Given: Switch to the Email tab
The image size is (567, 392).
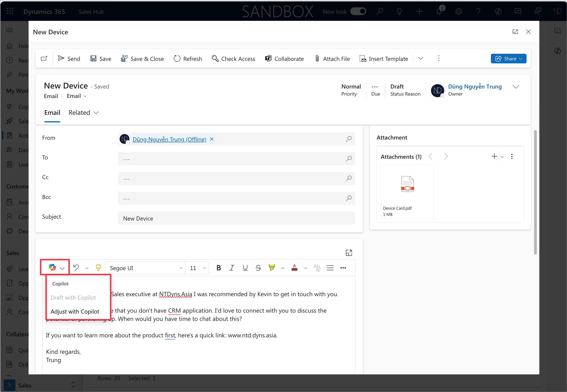Looking at the screenshot, I should [52, 113].
